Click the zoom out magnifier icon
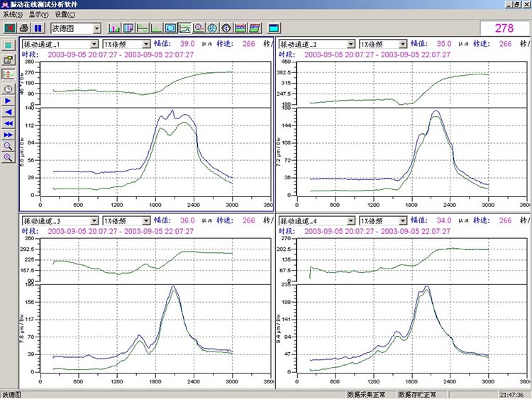The height and width of the screenshot is (399, 532). click(x=9, y=146)
